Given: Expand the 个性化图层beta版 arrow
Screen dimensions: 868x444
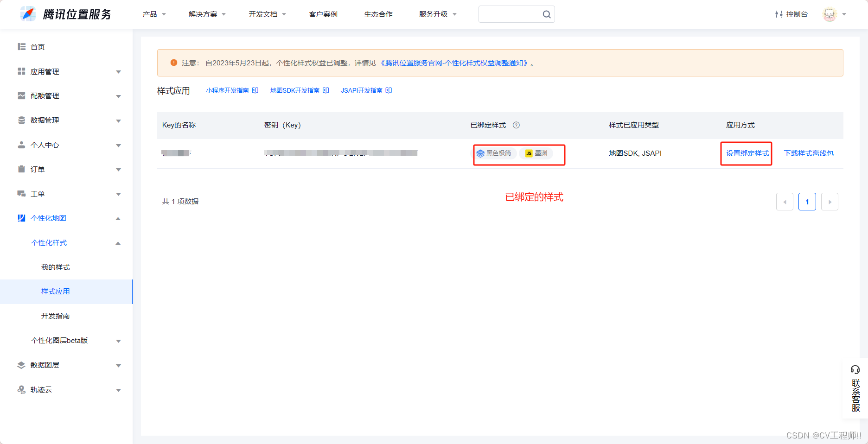Looking at the screenshot, I should [118, 341].
